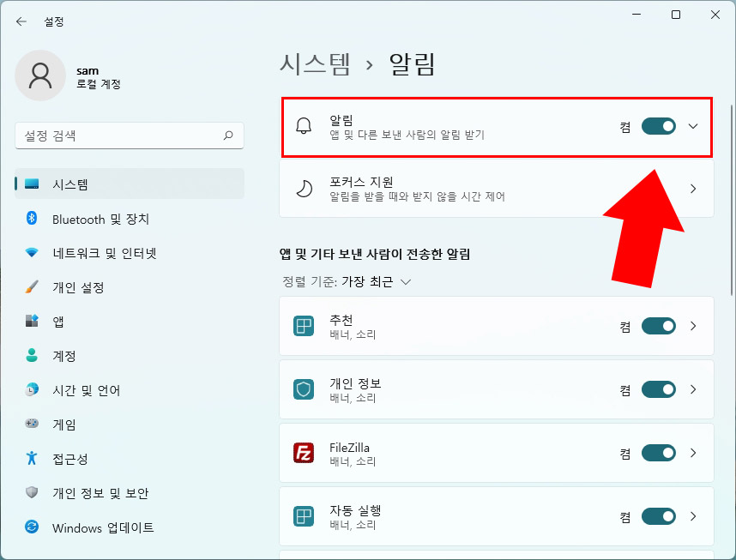The width and height of the screenshot is (736, 560).
Task: Disable 자동 실행 notifications
Action: [658, 516]
